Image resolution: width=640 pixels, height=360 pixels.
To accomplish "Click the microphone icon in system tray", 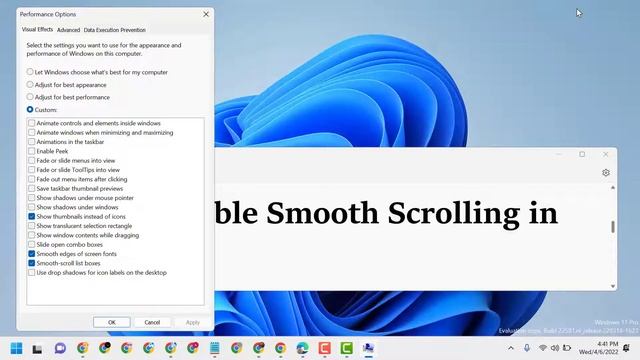I will tap(527, 348).
